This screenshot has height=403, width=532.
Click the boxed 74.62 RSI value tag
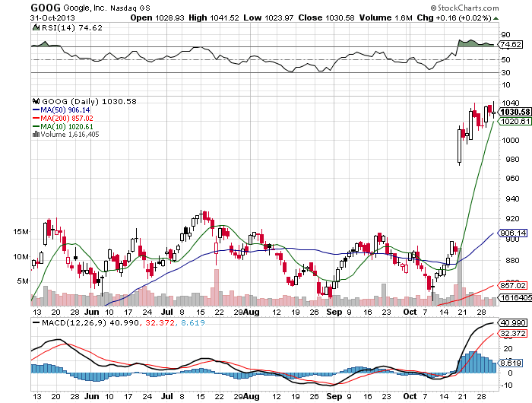pos(511,44)
